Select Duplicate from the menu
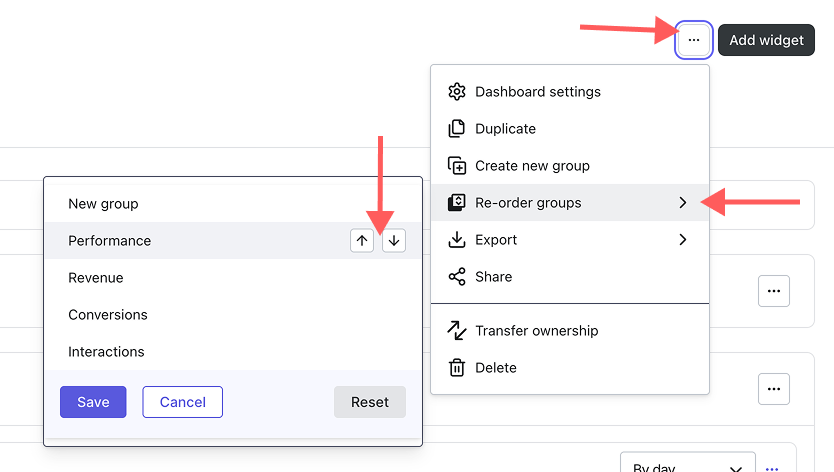This screenshot has height=472, width=834. tap(570, 129)
